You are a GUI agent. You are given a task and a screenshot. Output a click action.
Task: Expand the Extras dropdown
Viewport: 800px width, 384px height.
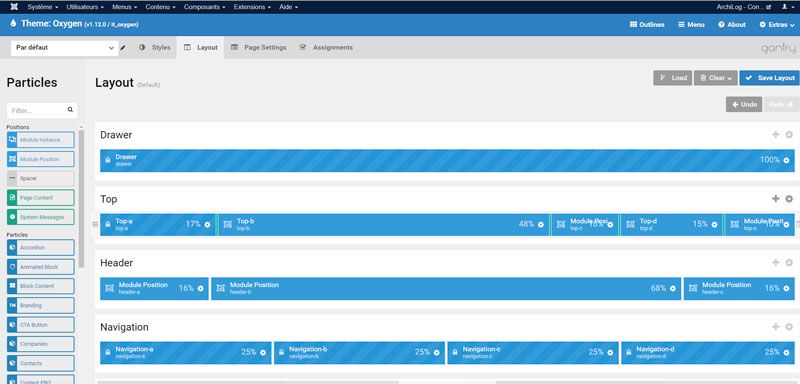click(777, 24)
